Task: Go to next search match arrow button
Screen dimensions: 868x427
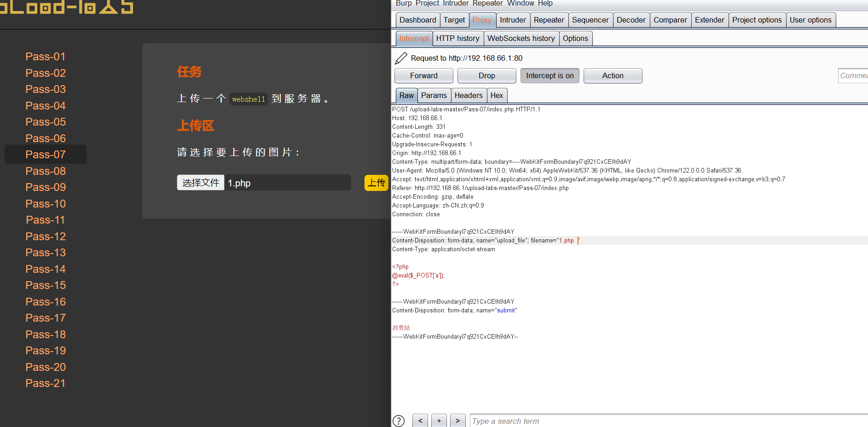Action: [457, 421]
